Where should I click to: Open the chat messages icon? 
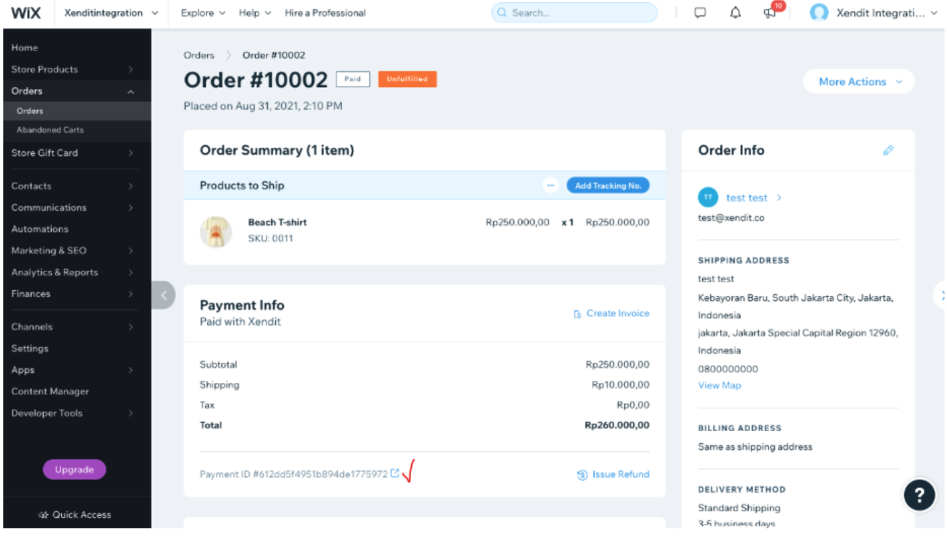699,12
